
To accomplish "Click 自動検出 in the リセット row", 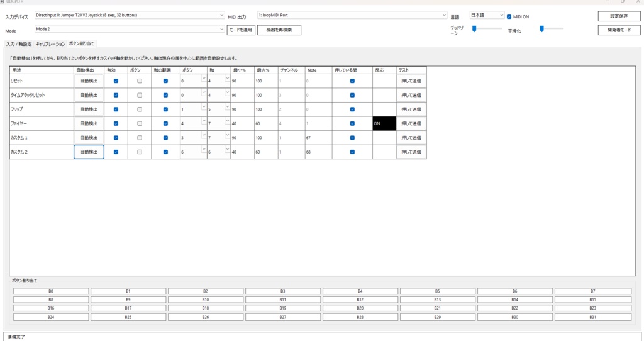I will click(89, 81).
